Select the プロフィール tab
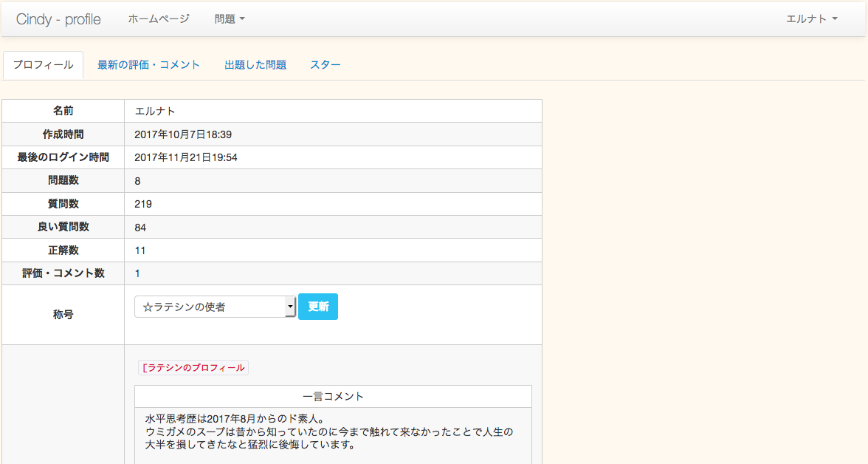 coord(43,65)
